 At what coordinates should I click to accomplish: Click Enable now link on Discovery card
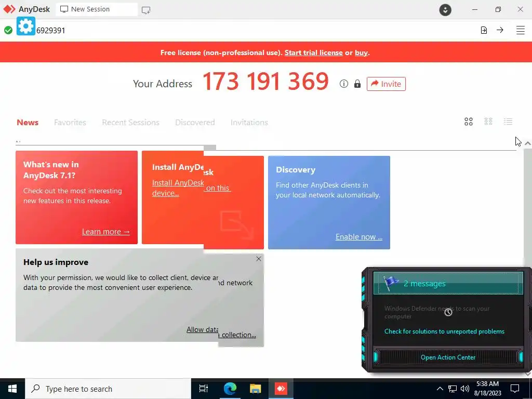tap(359, 237)
